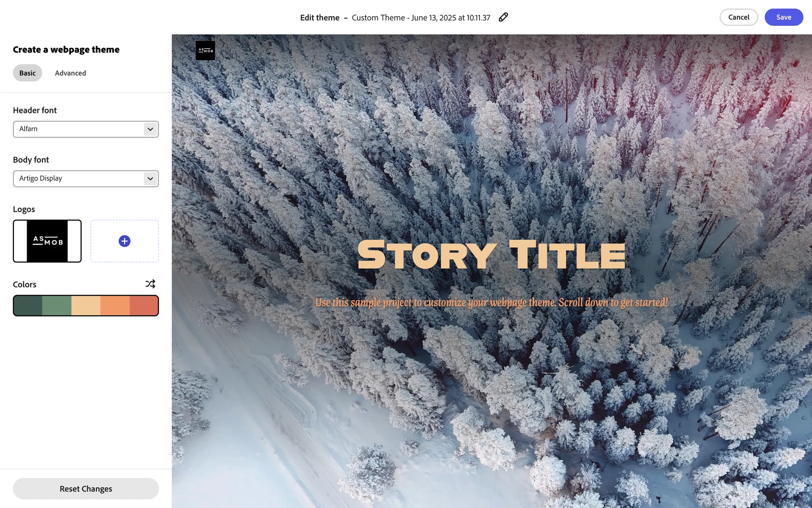Open the Header font dropdown arrow
Image resolution: width=812 pixels, height=508 pixels.
(x=150, y=129)
